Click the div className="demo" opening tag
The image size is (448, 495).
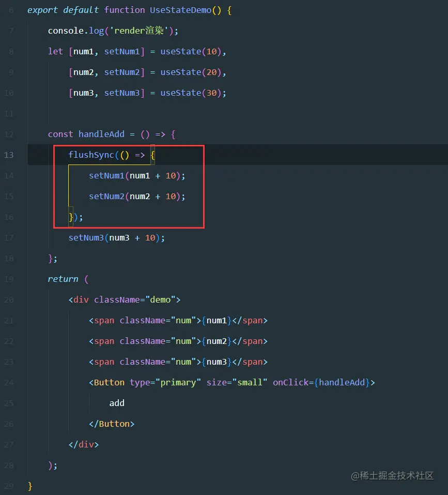[x=124, y=299]
